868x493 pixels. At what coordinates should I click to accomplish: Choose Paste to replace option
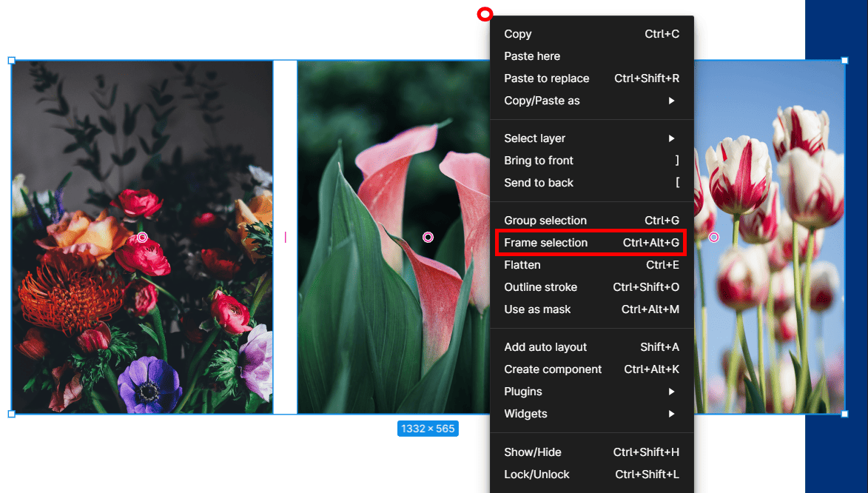point(592,78)
